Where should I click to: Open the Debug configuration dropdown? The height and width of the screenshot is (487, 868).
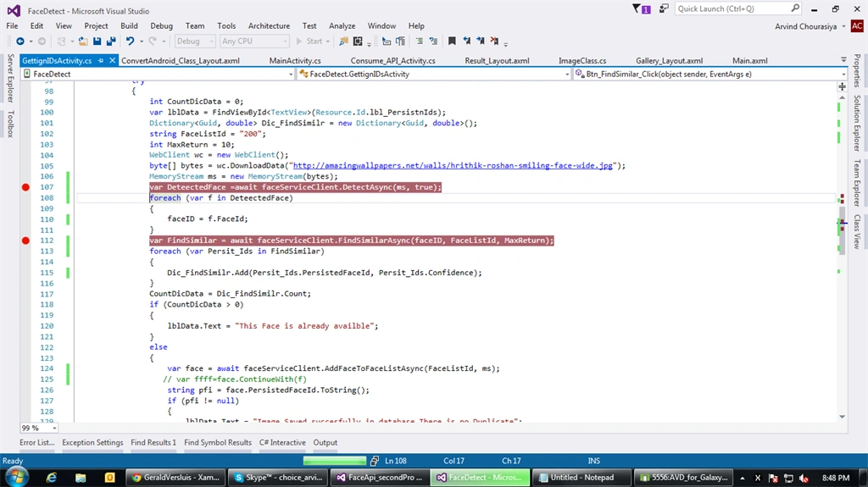coord(195,41)
